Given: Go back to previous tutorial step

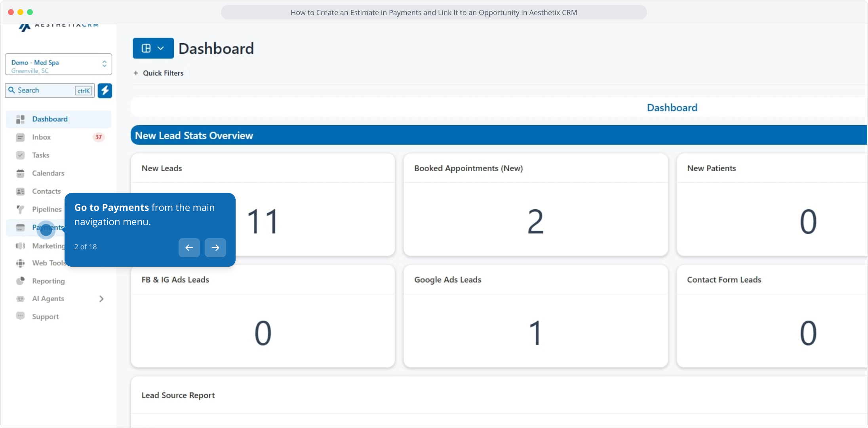Looking at the screenshot, I should [x=189, y=248].
